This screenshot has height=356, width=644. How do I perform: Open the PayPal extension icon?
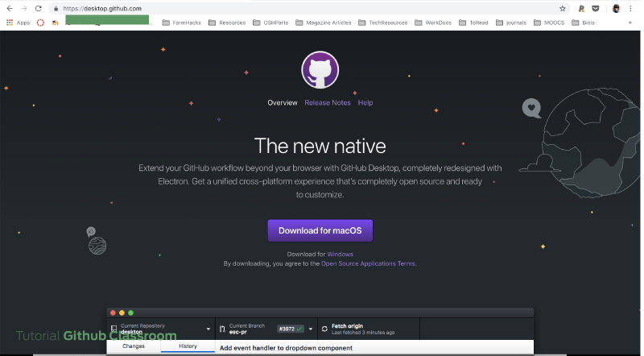click(x=581, y=9)
